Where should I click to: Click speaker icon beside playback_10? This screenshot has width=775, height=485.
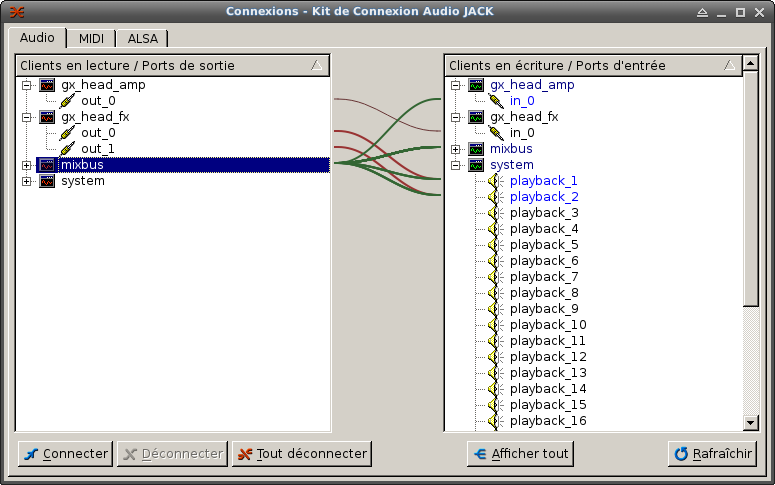(x=496, y=325)
